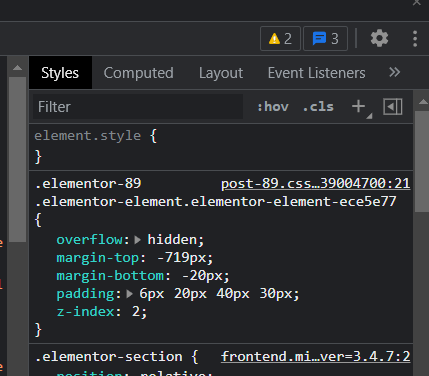Toggle the .cls element classes panel
The image size is (429, 376).
318,107
